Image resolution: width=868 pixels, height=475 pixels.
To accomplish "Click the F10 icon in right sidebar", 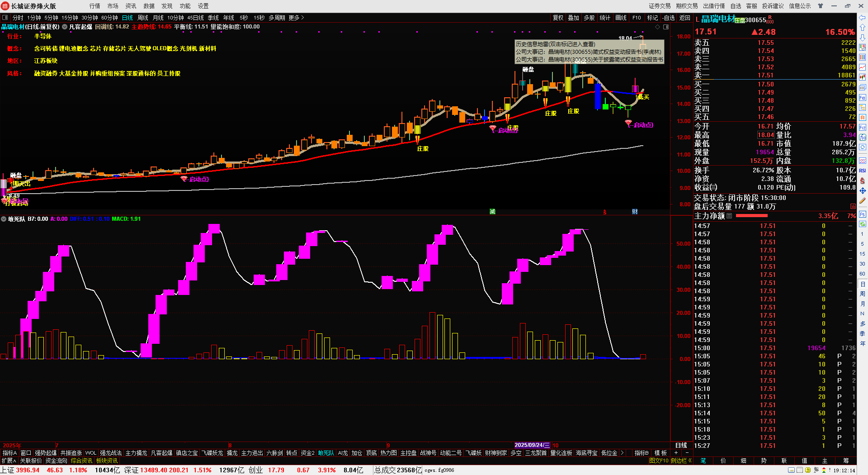I will tap(862, 97).
